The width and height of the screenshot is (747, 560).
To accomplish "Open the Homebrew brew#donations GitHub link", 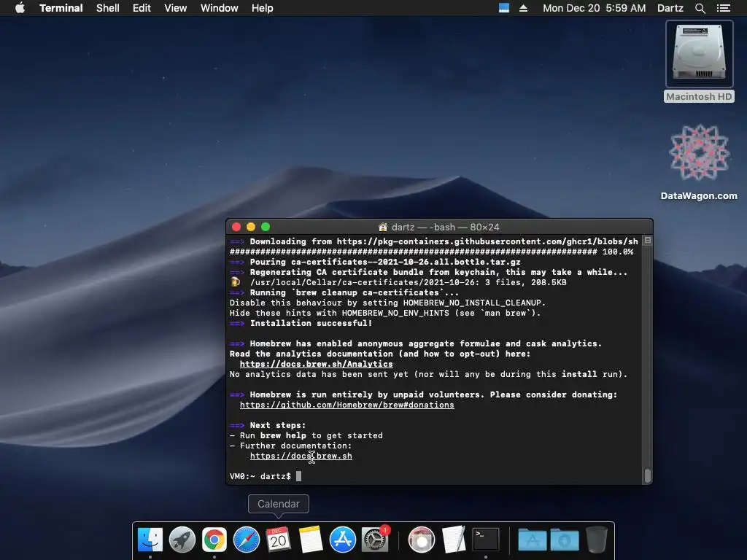I will tap(347, 405).
